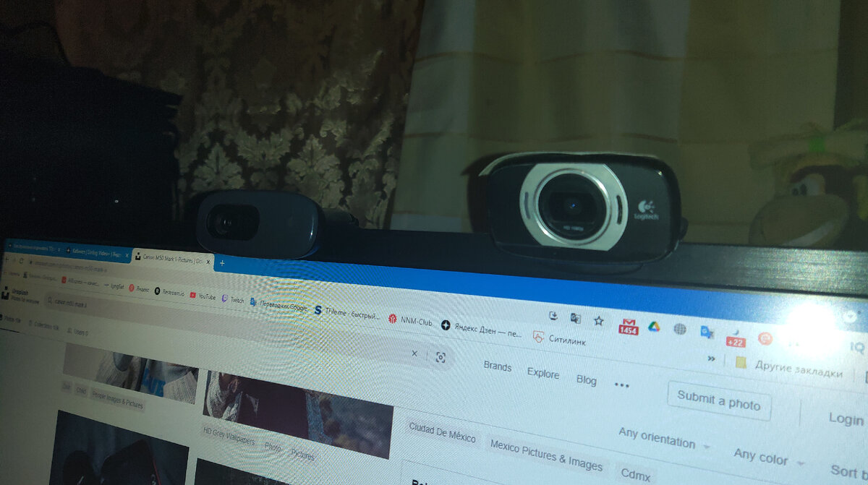Click the Google Translate extension icon
The width and height of the screenshot is (868, 485).
(707, 332)
